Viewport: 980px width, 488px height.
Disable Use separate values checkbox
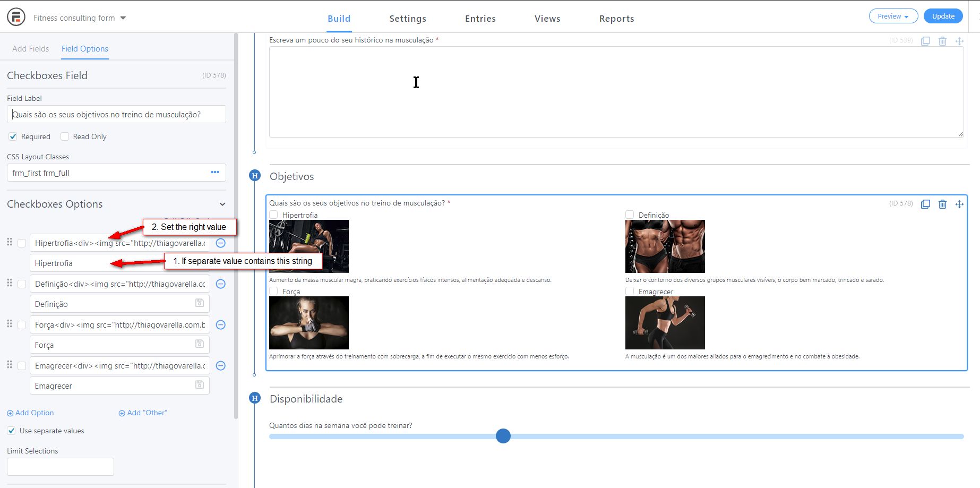tap(11, 431)
